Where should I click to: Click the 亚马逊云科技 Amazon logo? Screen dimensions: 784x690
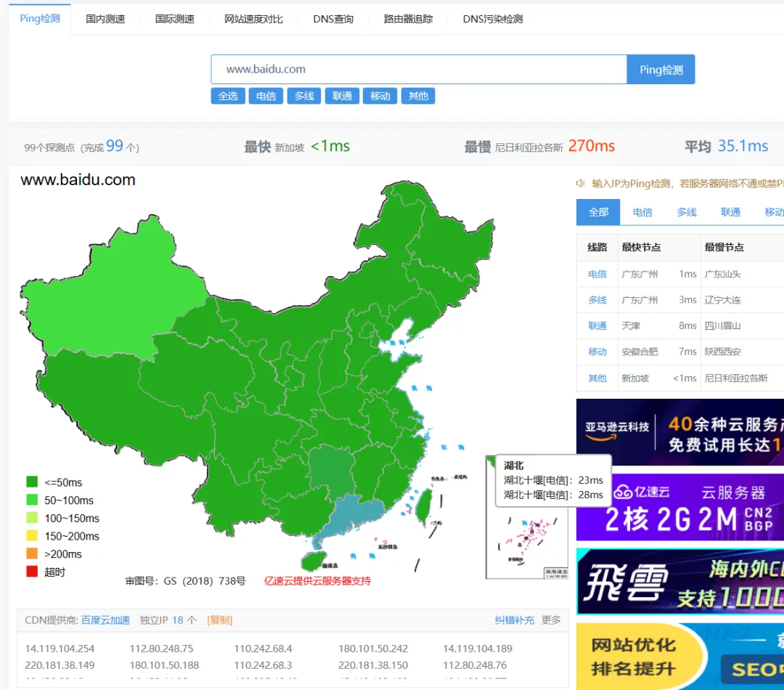pyautogui.click(x=618, y=431)
